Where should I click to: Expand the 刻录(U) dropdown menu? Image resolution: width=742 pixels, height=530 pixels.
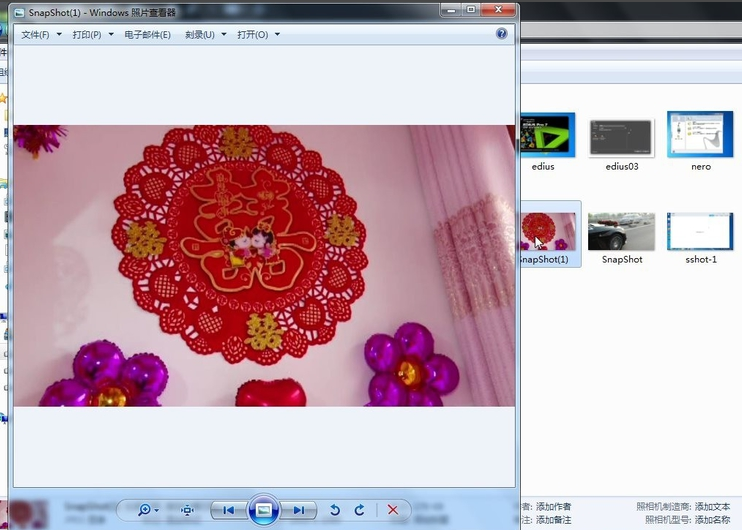[205, 35]
